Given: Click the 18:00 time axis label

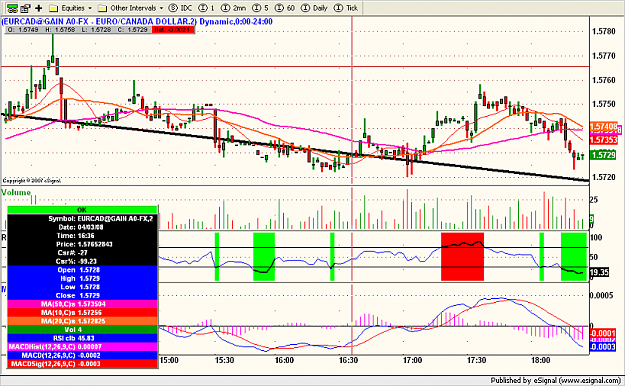Looking at the screenshot, I should point(540,360).
